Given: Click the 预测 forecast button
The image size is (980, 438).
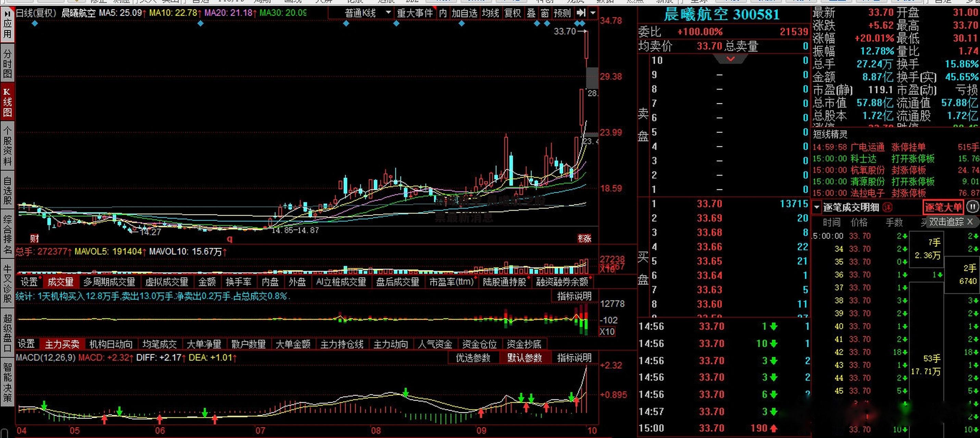Looking at the screenshot, I should click(x=562, y=13).
